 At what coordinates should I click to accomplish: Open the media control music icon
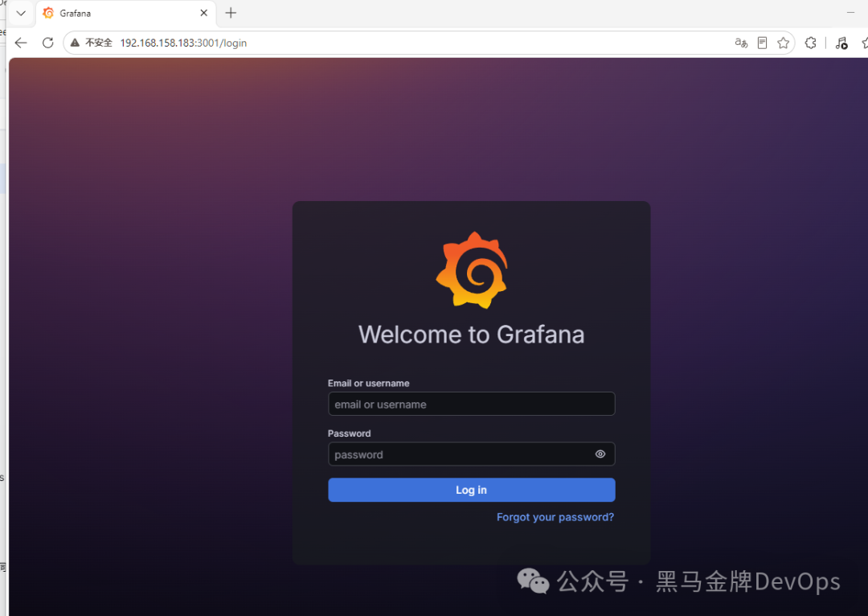click(x=841, y=43)
